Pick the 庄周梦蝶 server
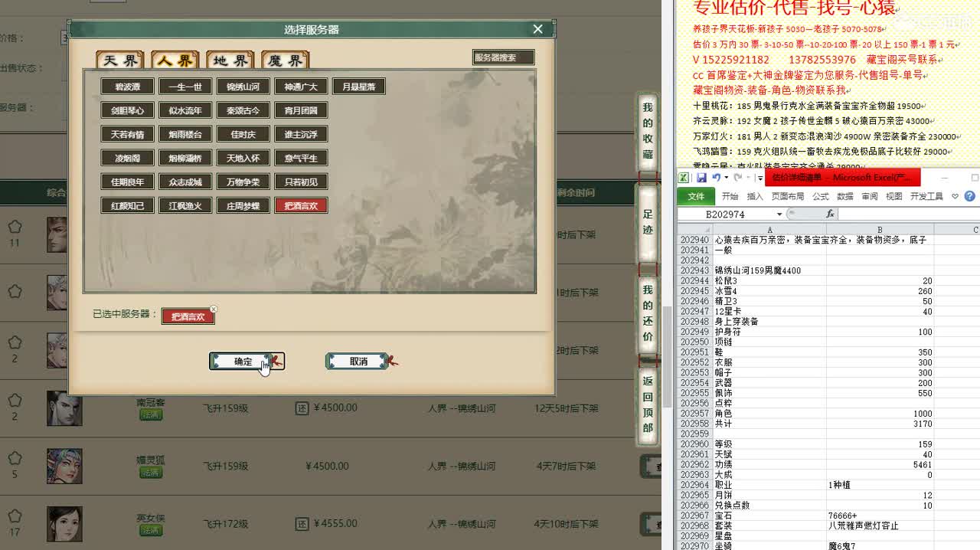The image size is (980, 550). point(243,205)
